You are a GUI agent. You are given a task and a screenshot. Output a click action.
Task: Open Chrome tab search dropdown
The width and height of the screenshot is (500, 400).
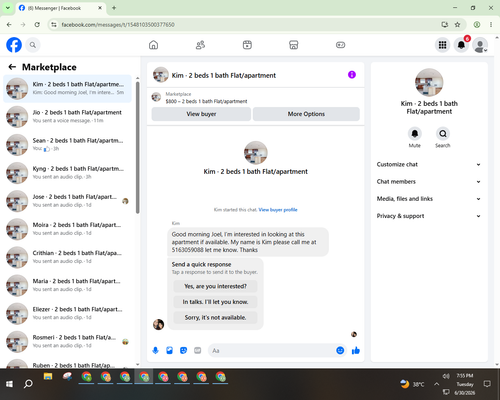click(x=8, y=8)
